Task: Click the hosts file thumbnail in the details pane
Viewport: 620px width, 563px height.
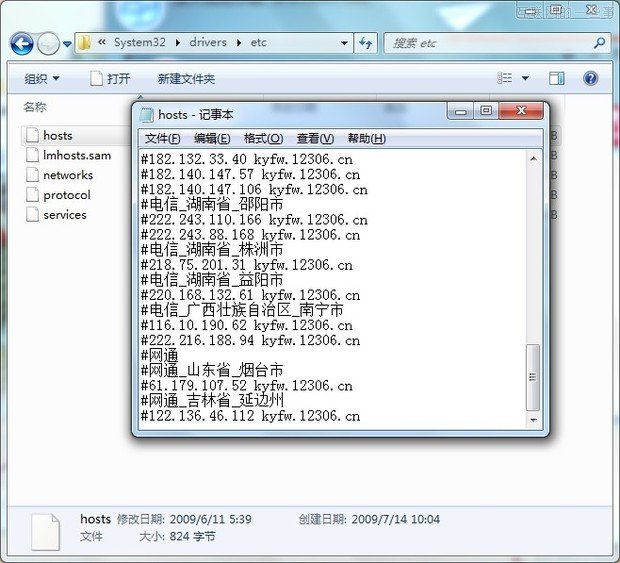Action: 45,531
